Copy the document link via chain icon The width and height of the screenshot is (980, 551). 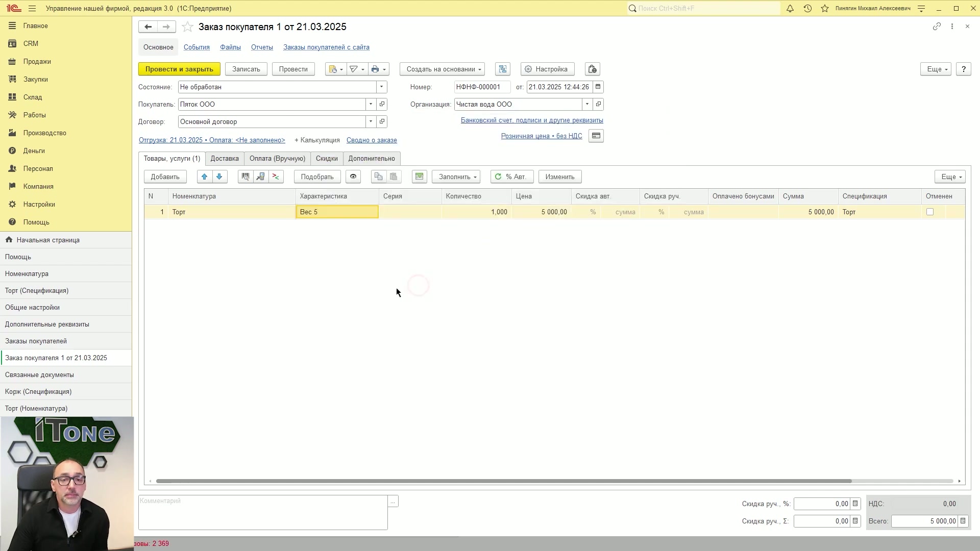[x=937, y=27]
